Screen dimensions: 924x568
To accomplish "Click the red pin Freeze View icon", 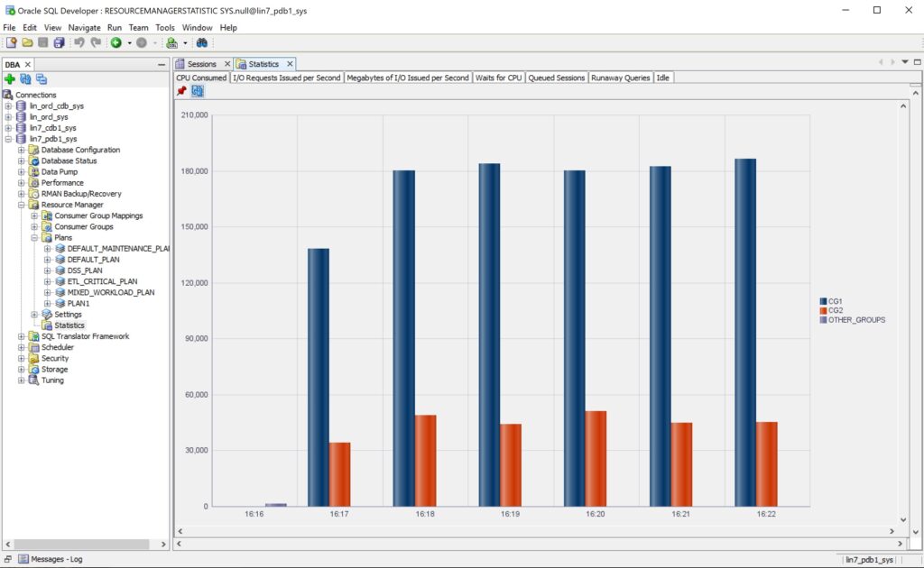I will point(181,91).
